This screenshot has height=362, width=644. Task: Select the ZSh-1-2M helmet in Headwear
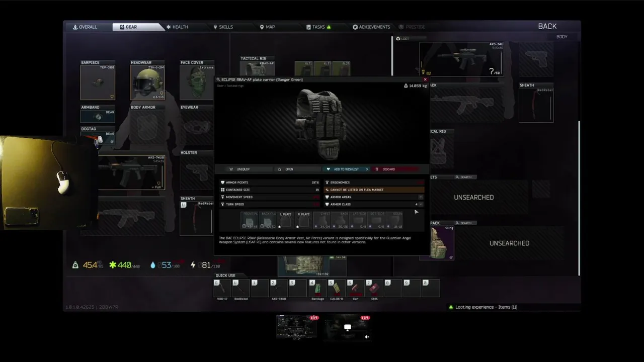tap(147, 82)
